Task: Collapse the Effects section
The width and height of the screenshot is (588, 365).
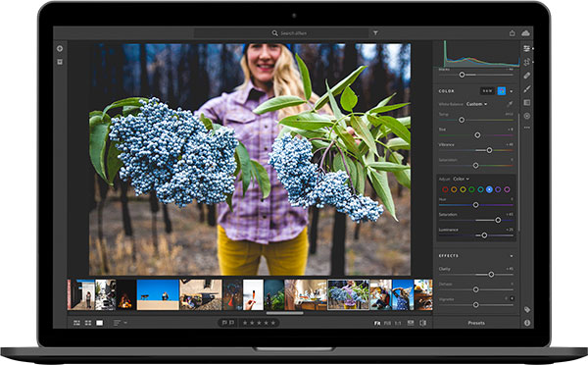Action: click(512, 256)
